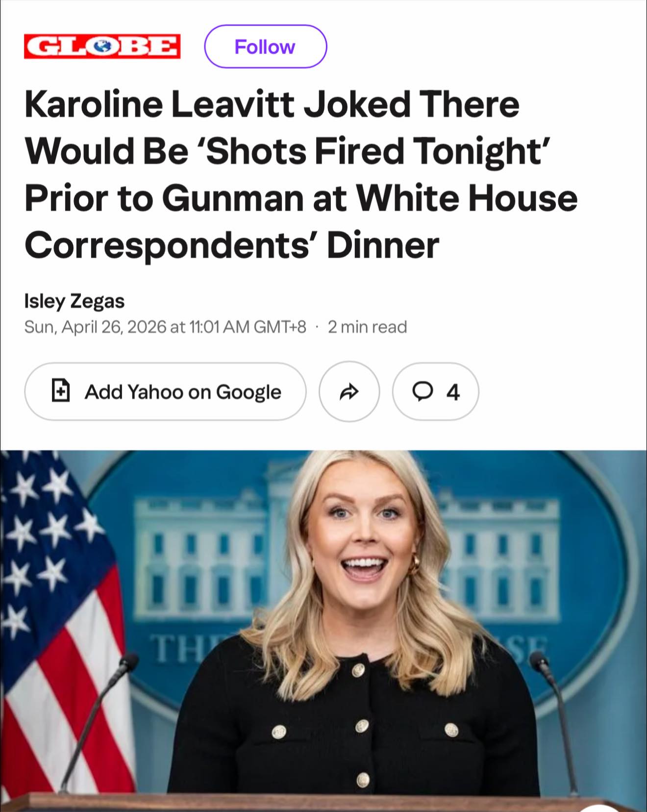
Task: Click the comment count number 4
Action: pyautogui.click(x=453, y=392)
